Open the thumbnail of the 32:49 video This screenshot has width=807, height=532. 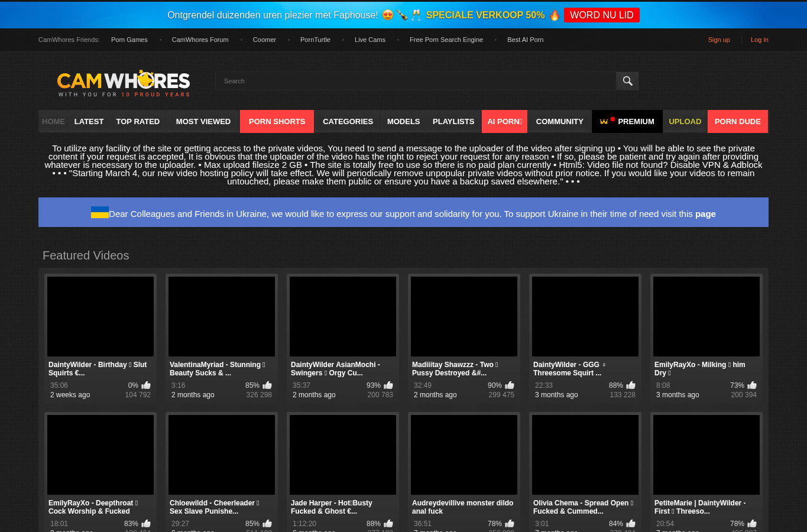coord(464,316)
